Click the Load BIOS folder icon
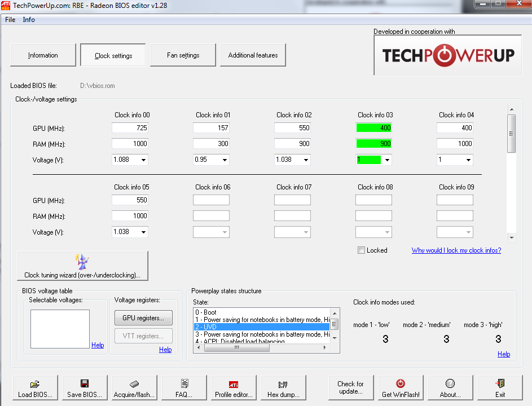 (x=35, y=384)
